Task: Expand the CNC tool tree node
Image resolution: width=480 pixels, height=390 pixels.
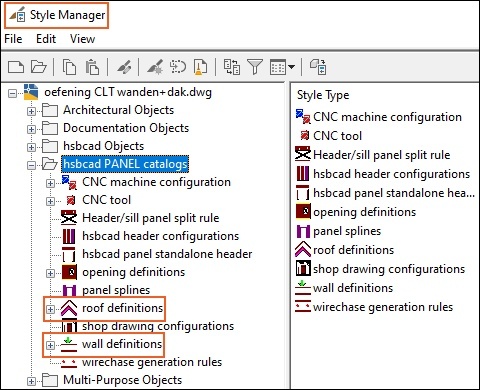Action: click(x=50, y=201)
